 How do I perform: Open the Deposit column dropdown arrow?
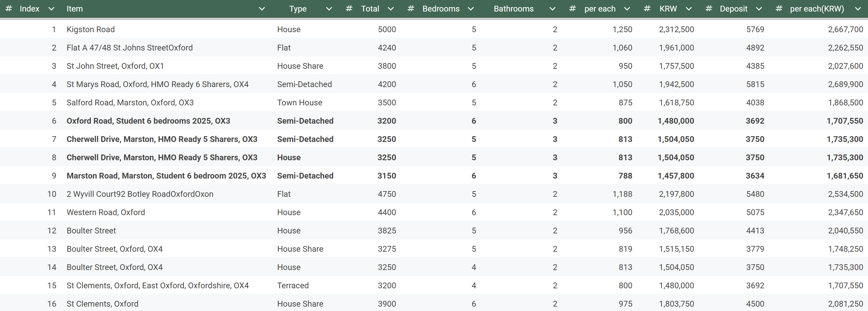(759, 9)
